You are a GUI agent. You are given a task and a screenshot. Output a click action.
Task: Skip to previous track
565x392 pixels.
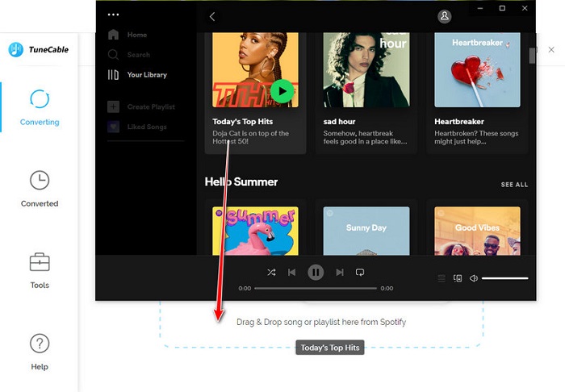coord(292,272)
